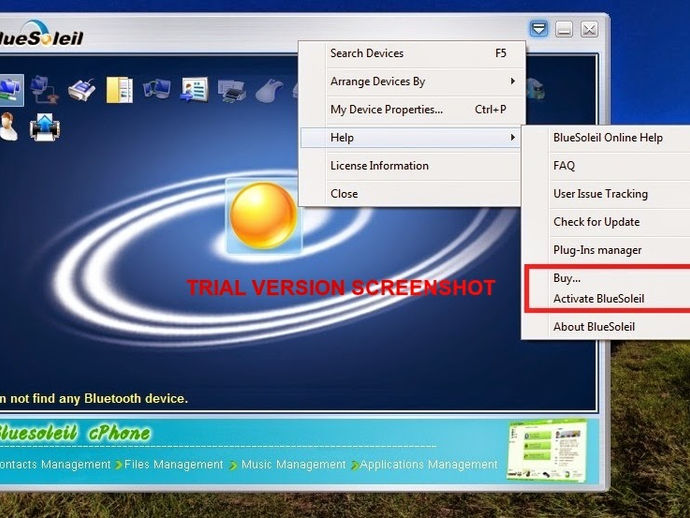Choose Search Devices from the menu

(x=412, y=53)
